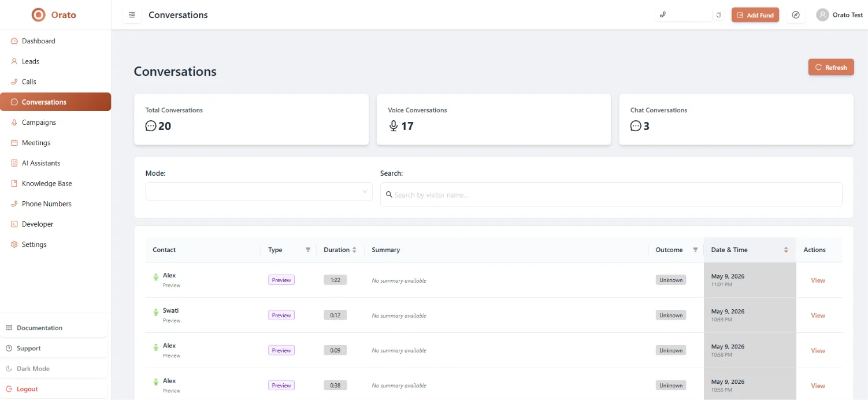Click the Outcome column filter icon
Viewport: 868px width, 400px height.
695,250
